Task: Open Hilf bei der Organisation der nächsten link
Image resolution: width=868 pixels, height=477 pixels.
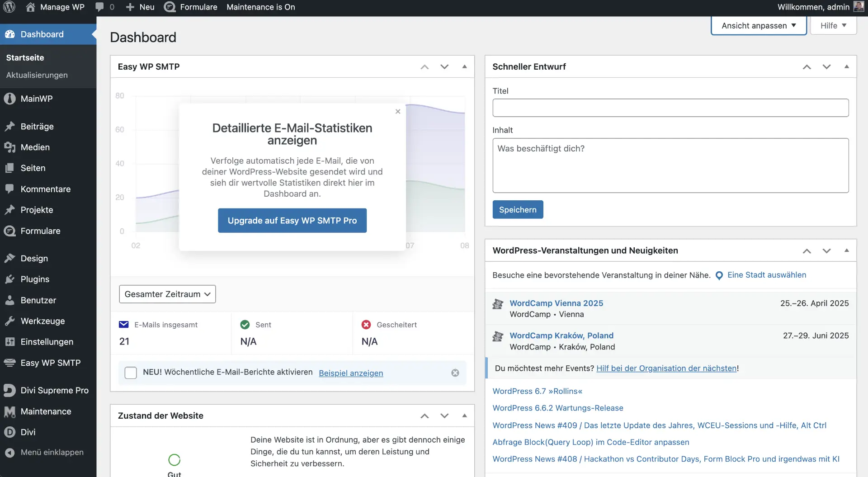Action: [x=666, y=368]
